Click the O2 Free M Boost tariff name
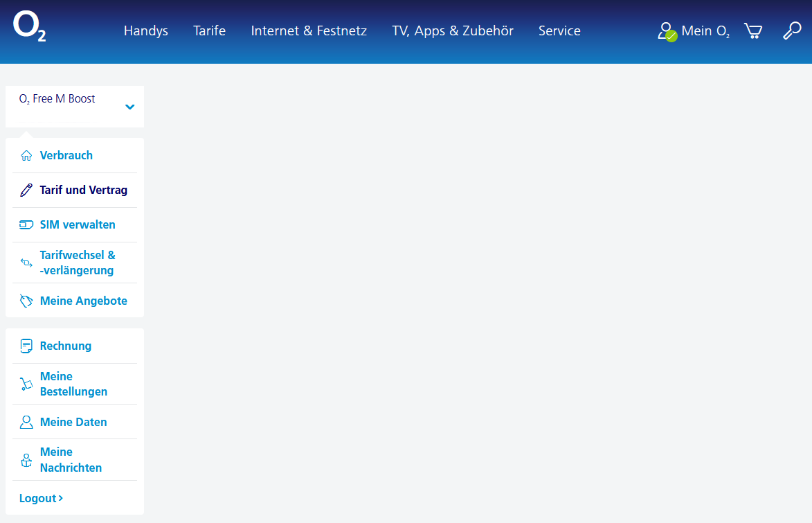 (x=57, y=99)
